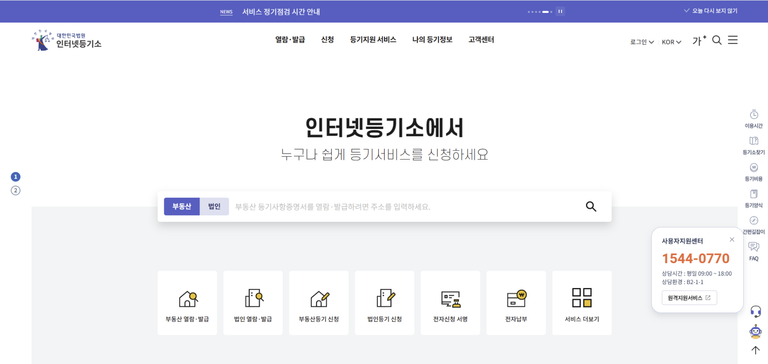
Task: Open 전자납부 payment tile
Action: (x=516, y=303)
